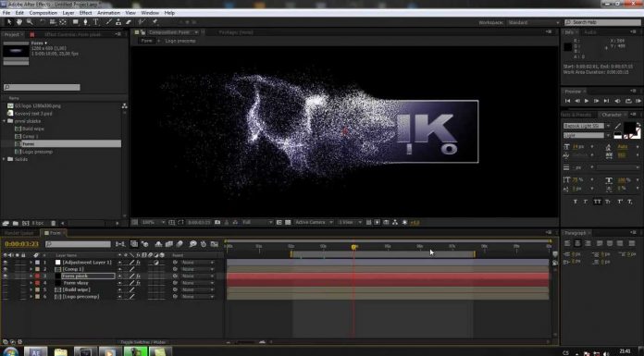Screen dimensions: 644x356
Task: Select the Brush tool
Action: [109, 22]
